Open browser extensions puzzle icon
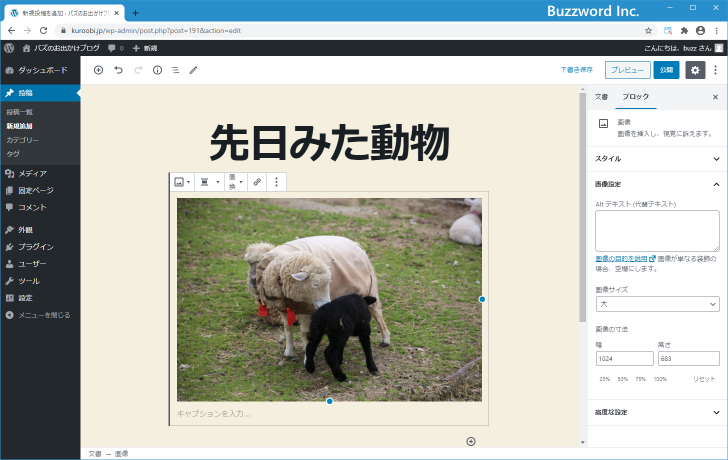Screen dimensions: 728x460 [684, 31]
